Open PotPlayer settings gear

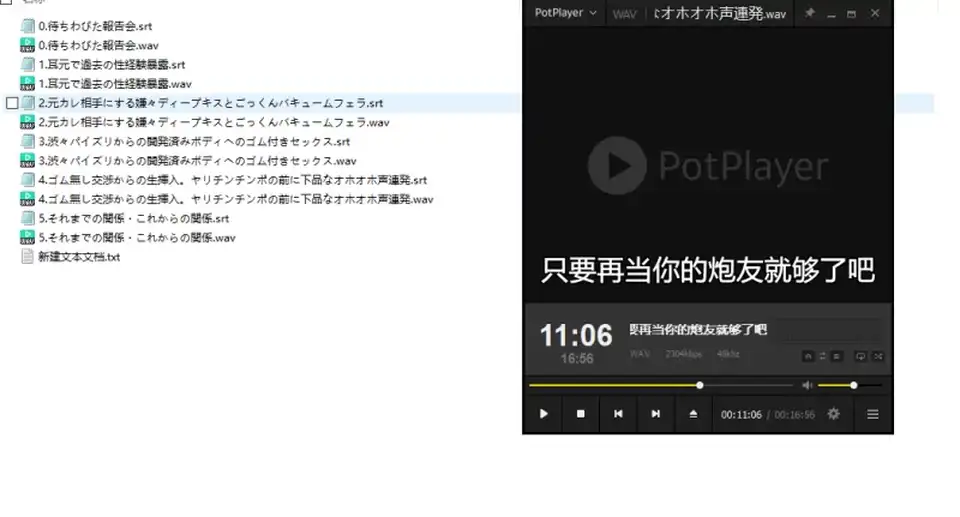pyautogui.click(x=834, y=414)
